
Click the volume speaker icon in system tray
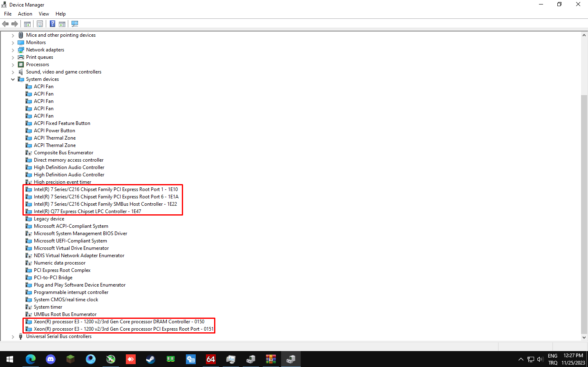540,359
